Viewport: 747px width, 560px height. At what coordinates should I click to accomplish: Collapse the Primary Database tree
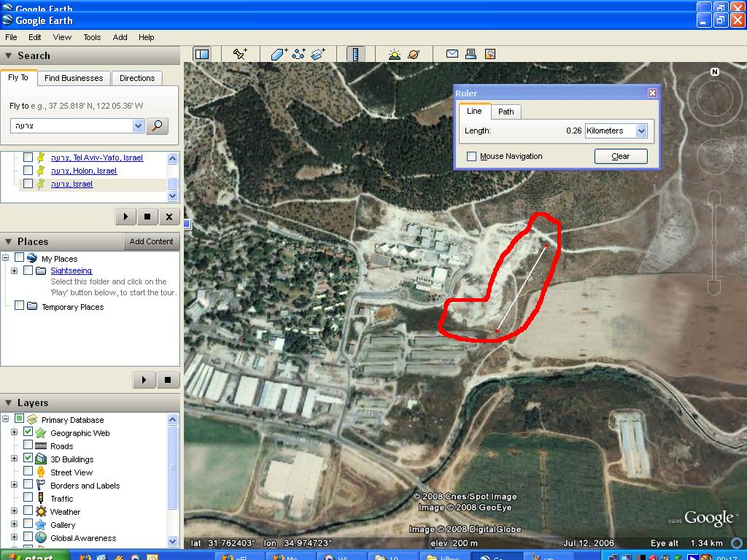tap(5, 419)
